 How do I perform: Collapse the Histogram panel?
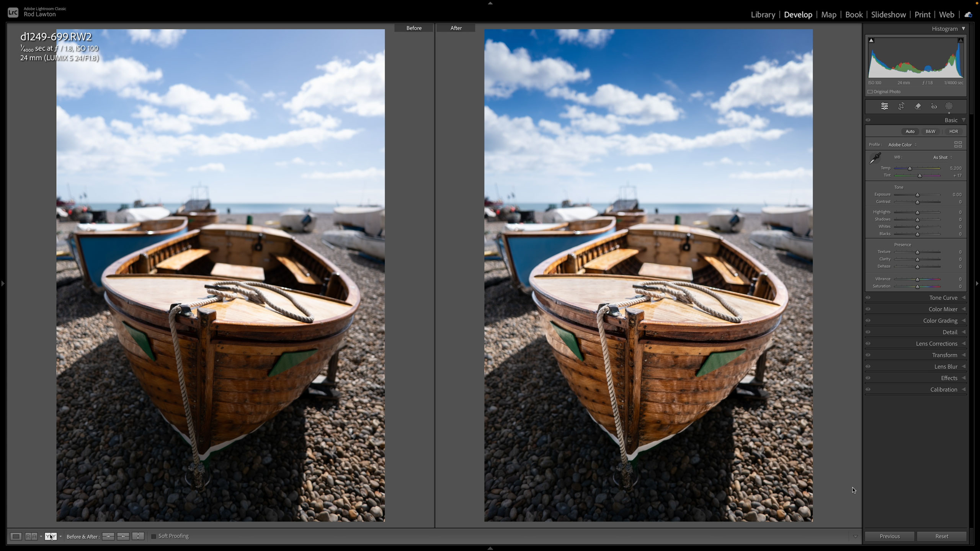[964, 28]
